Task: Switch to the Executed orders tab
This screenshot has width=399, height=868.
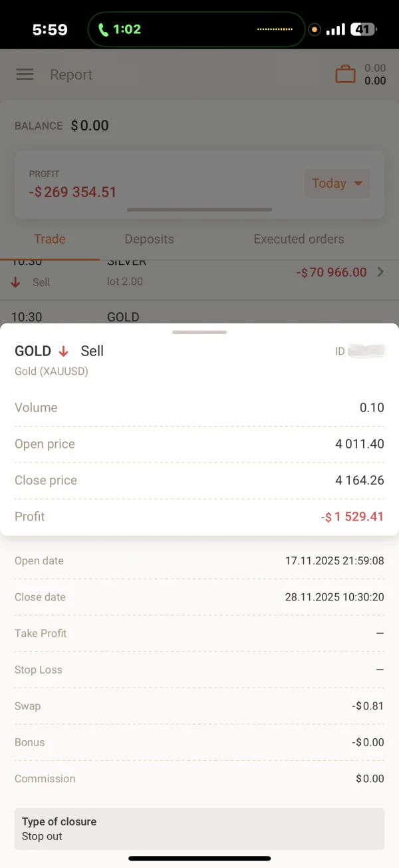Action: (299, 239)
